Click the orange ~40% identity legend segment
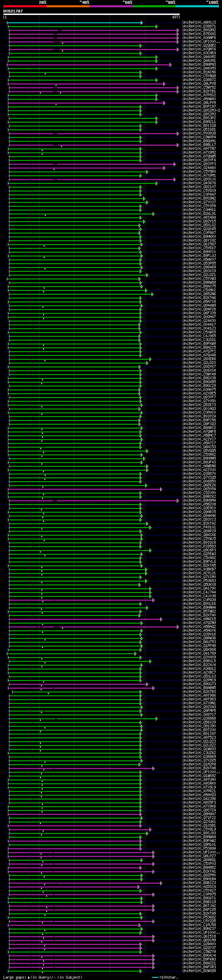Viewport: 222px width, 980px height. [68, 6]
